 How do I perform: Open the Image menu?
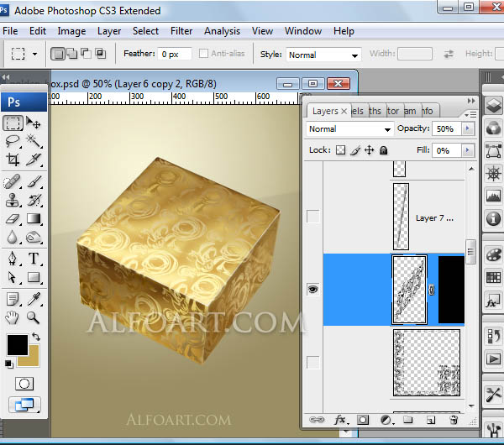(71, 31)
